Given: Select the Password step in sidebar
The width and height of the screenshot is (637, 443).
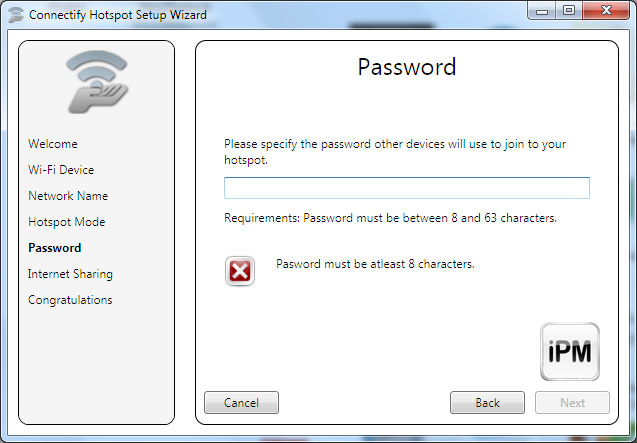Looking at the screenshot, I should click(x=55, y=248).
